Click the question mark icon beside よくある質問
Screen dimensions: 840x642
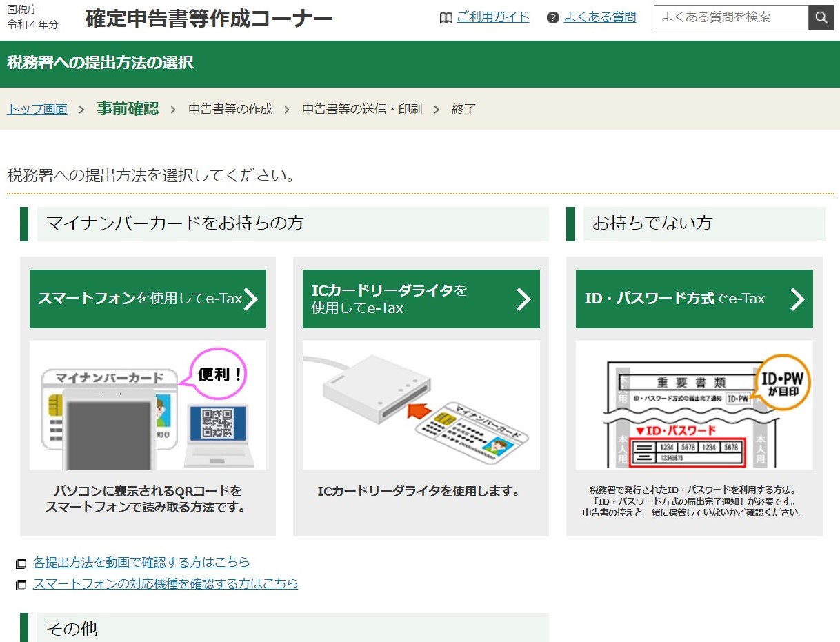(552, 18)
